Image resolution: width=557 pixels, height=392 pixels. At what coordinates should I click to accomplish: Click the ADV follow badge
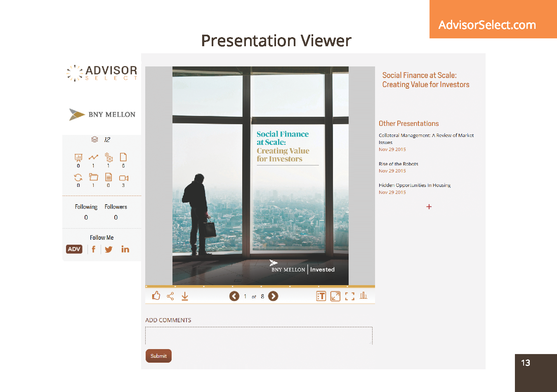(x=74, y=249)
